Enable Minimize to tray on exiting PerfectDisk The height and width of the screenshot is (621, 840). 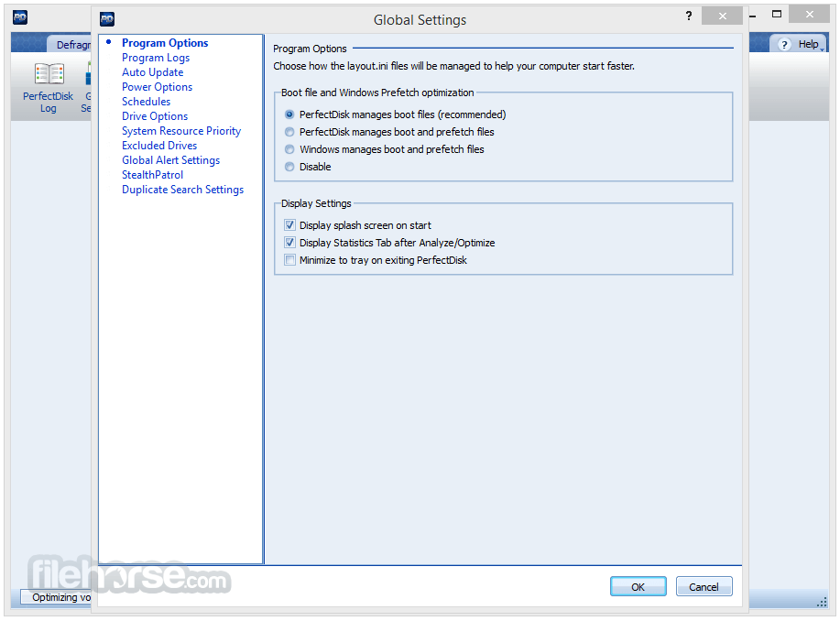[376, 260]
